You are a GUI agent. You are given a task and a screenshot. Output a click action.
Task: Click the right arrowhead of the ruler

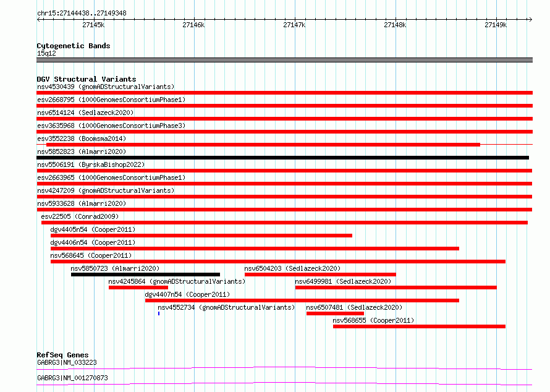click(530, 20)
